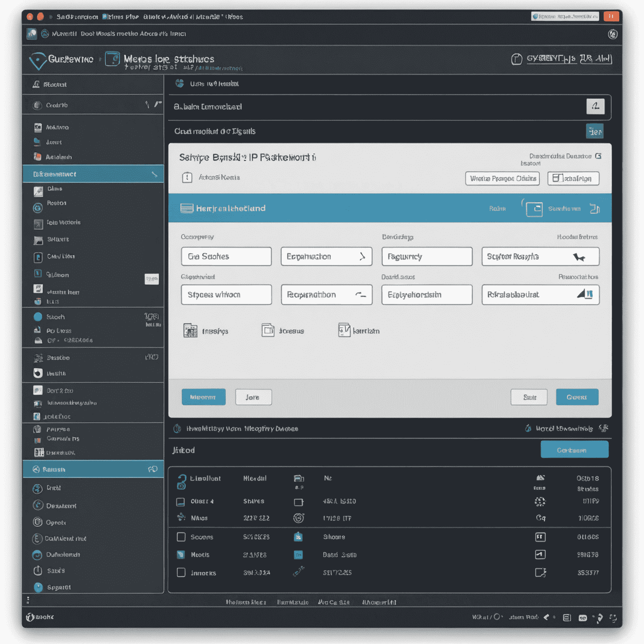The height and width of the screenshot is (644, 644).
Task: Click the Wreite Pcmger Oficits button
Action: [x=502, y=179]
